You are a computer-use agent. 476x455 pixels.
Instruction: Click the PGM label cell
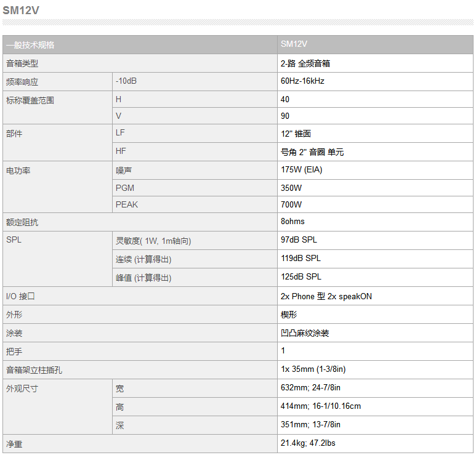(195, 188)
